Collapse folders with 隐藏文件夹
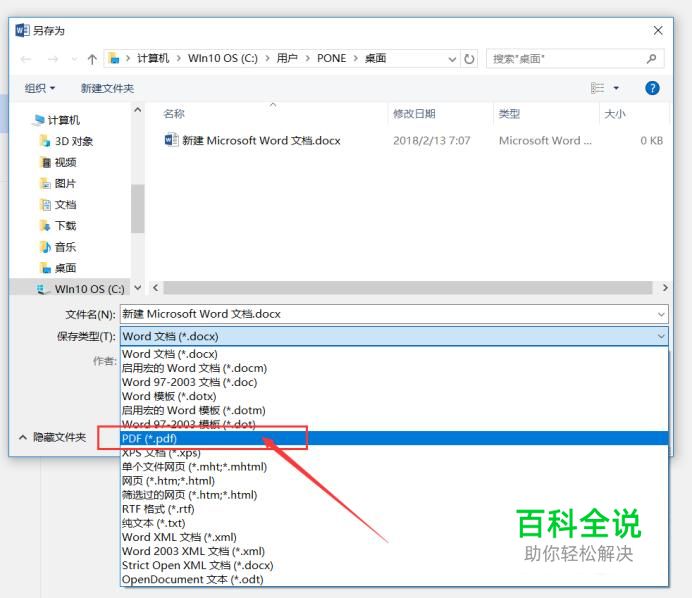692x598 pixels. (53, 437)
